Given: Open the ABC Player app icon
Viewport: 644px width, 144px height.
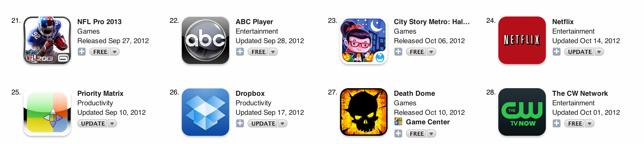Looking at the screenshot, I should 205,40.
